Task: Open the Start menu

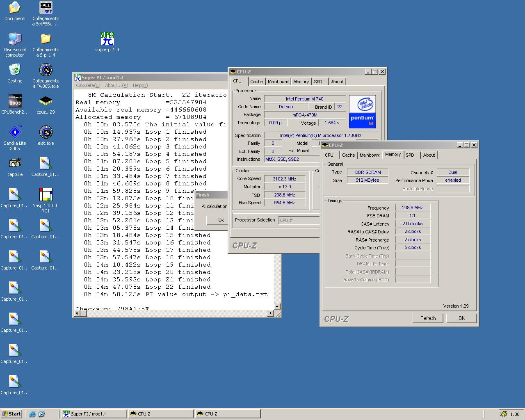Action: (11, 414)
